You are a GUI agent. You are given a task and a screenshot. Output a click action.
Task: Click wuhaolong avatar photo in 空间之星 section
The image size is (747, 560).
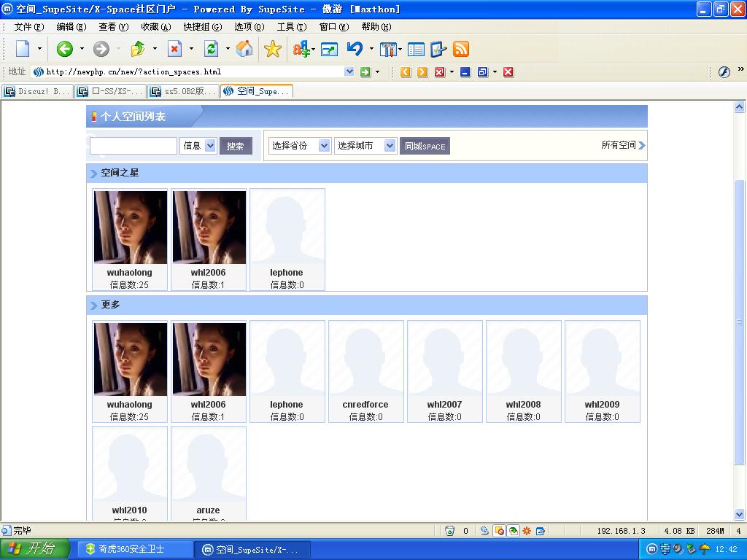[131, 227]
